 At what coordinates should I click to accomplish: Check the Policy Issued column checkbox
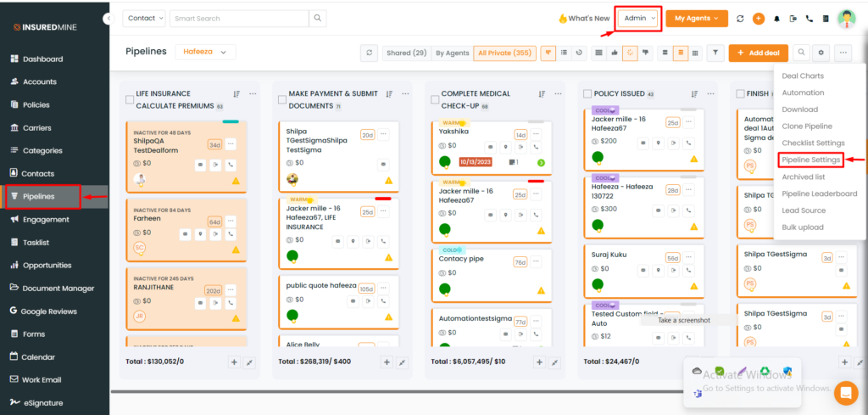pos(587,94)
